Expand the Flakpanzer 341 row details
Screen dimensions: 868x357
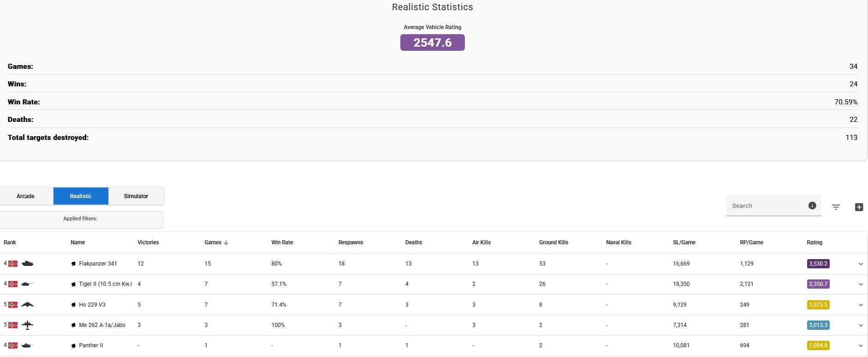click(x=861, y=264)
